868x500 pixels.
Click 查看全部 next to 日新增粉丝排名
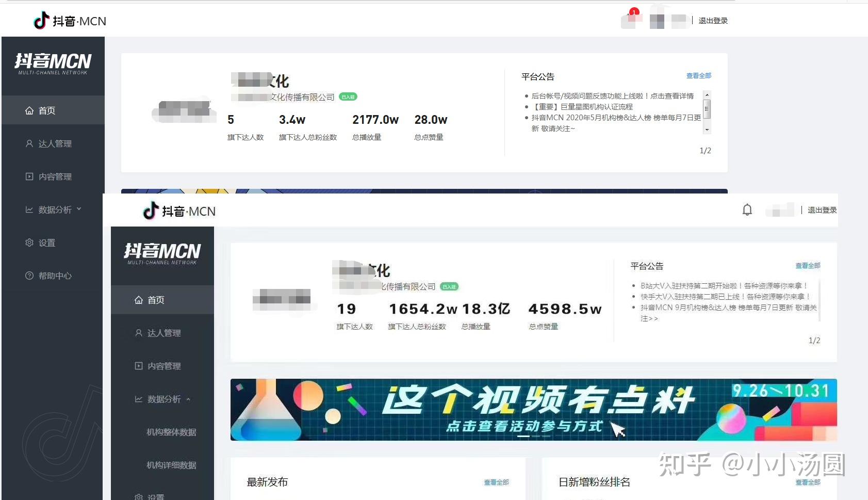coord(808,482)
